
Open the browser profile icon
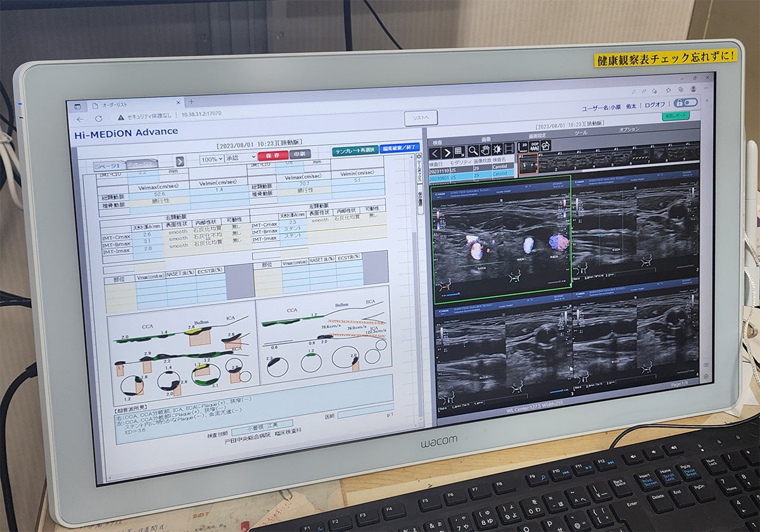click(x=693, y=89)
